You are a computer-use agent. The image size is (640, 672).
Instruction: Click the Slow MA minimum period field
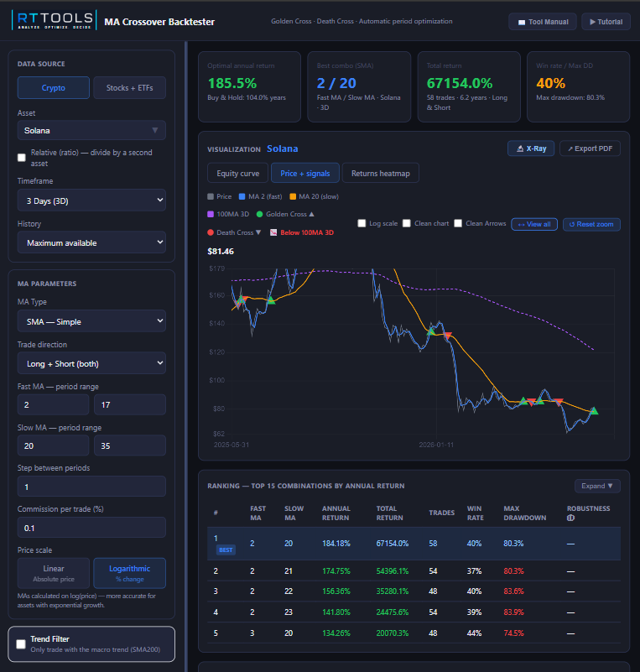53,445
